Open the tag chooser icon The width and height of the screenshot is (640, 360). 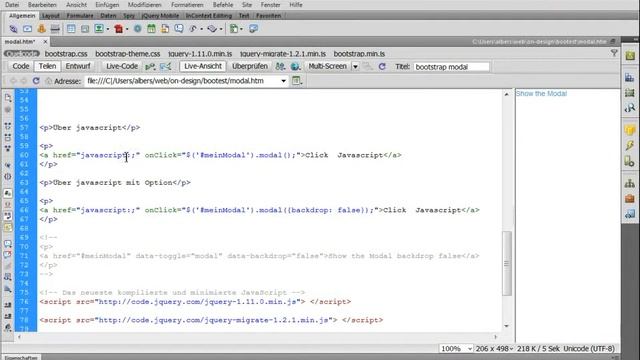point(253,29)
